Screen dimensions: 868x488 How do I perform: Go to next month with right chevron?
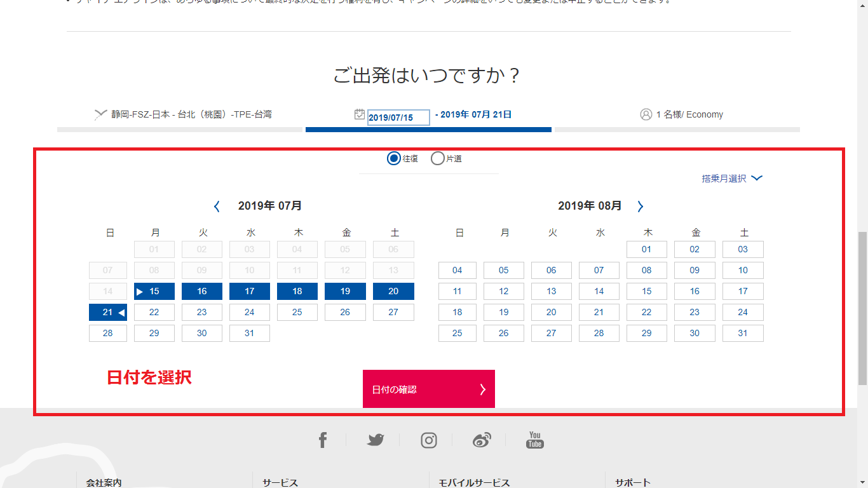pyautogui.click(x=641, y=206)
